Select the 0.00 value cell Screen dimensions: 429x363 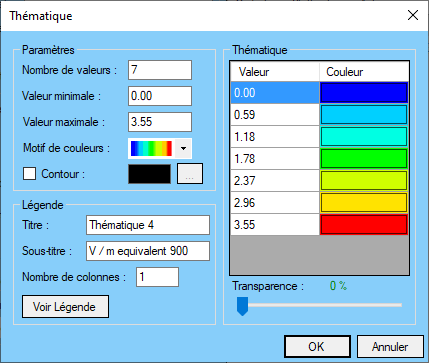[275, 93]
